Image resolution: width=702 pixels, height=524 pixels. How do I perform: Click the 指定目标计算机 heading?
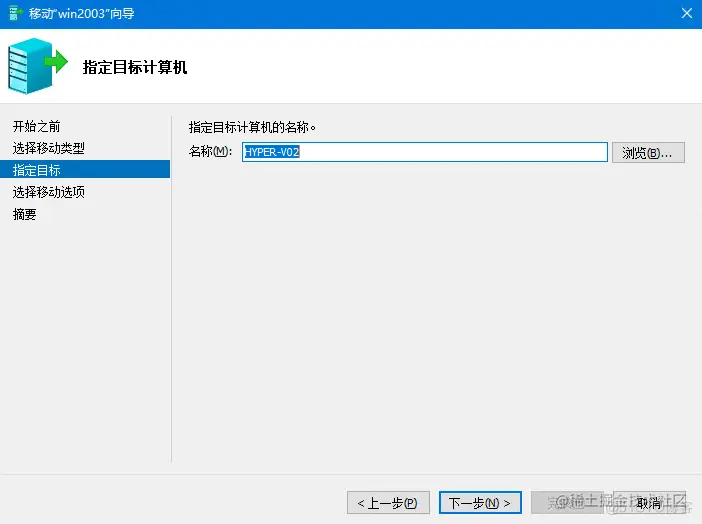(135, 67)
